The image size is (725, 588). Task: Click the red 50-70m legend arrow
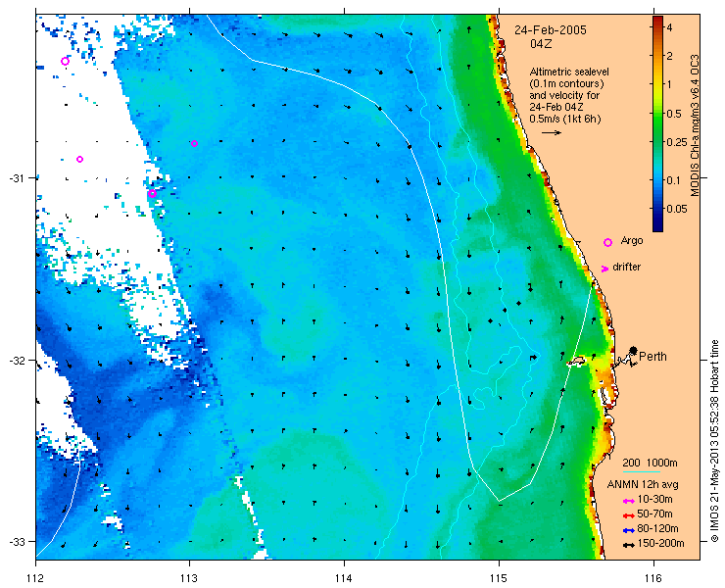tap(628, 515)
